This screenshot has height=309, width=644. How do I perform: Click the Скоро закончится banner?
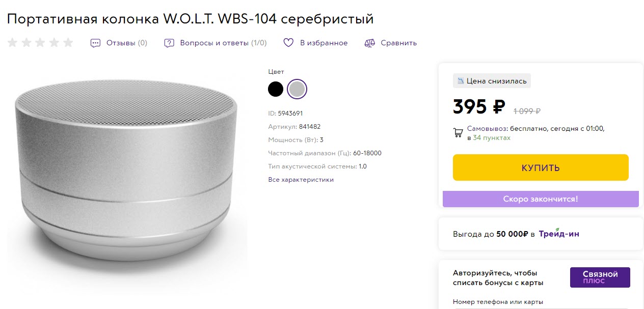[x=540, y=199]
